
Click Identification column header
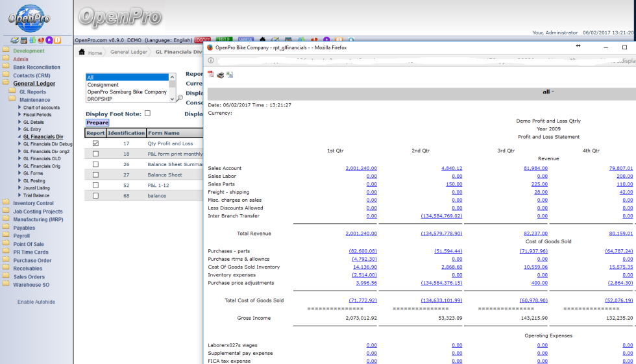point(126,133)
